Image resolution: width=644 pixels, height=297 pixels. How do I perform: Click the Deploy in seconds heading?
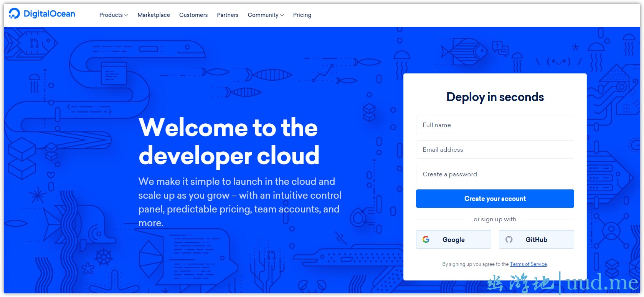click(x=495, y=97)
